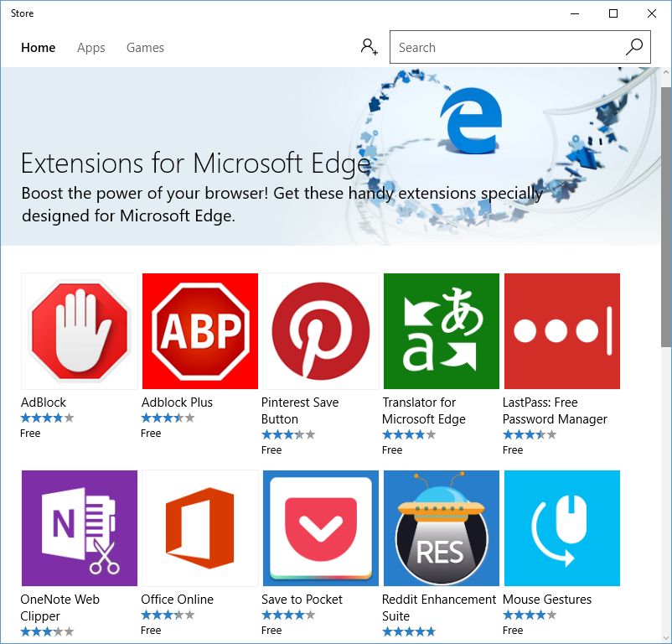Choose the LastPass password manager icon

(x=562, y=331)
